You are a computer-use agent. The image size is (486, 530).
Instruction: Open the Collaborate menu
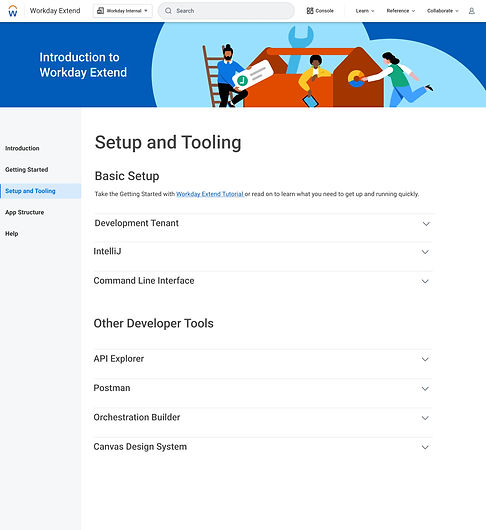click(442, 11)
